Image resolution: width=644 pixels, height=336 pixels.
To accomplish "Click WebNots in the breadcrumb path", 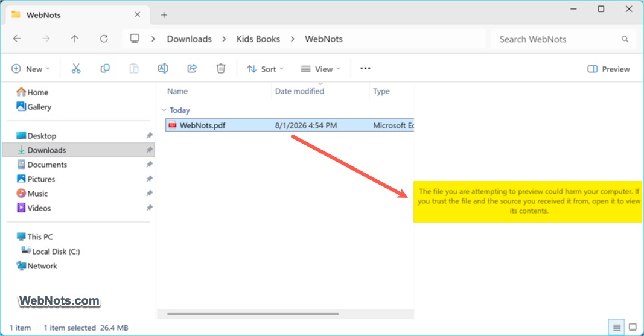I will 324,39.
